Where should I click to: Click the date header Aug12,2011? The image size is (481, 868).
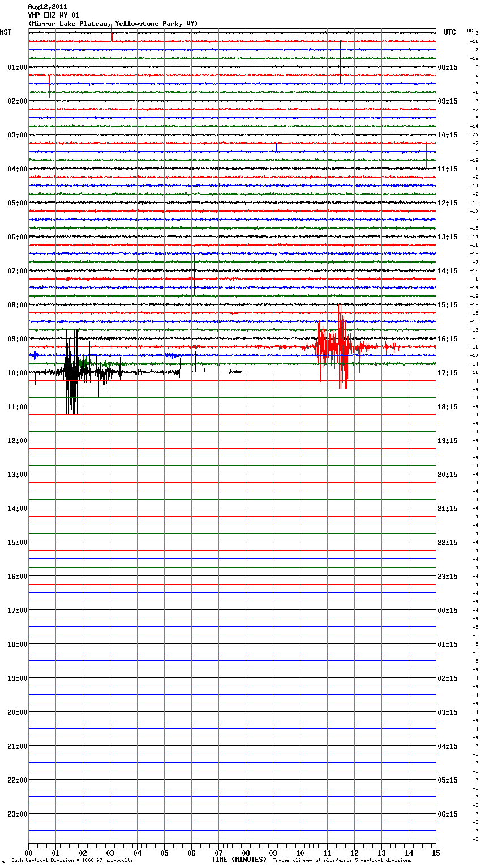pyautogui.click(x=48, y=7)
